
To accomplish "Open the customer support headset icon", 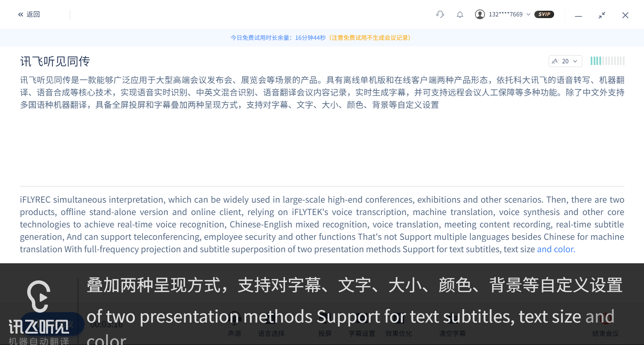I will pyautogui.click(x=440, y=14).
